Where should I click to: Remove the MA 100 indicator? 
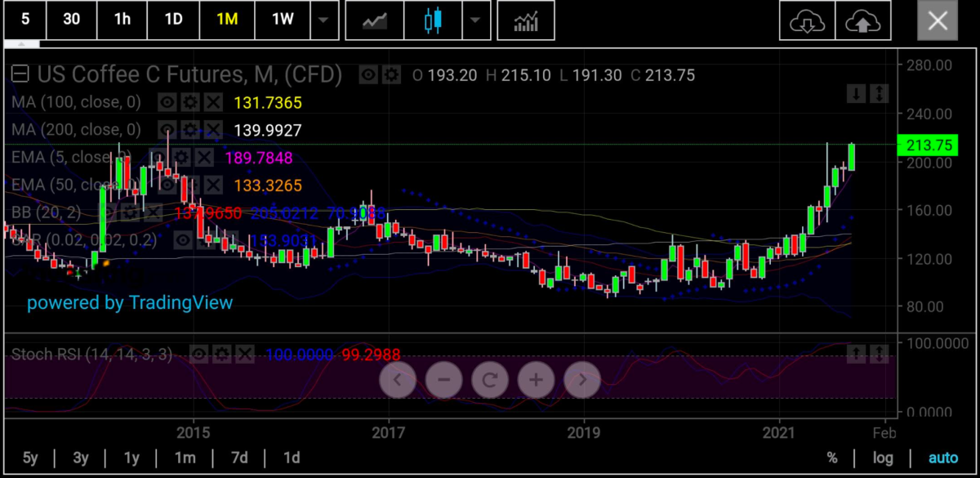click(212, 102)
